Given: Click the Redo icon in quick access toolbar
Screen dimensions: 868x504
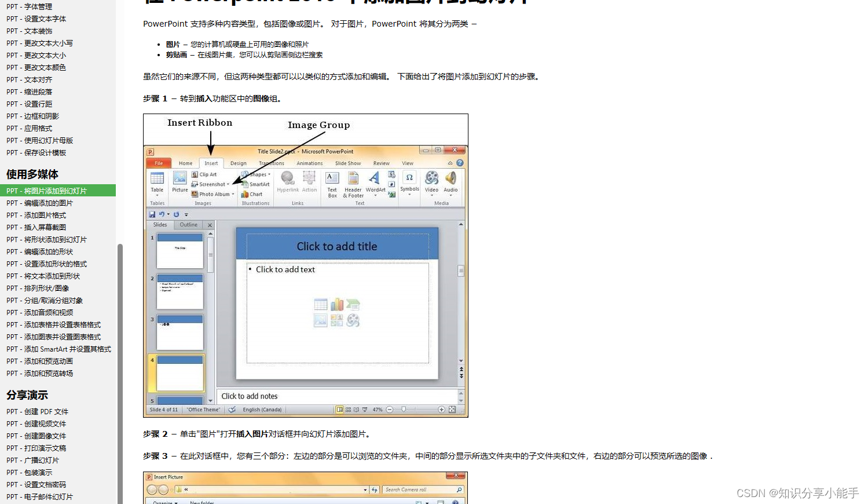Looking at the screenshot, I should coord(177,214).
